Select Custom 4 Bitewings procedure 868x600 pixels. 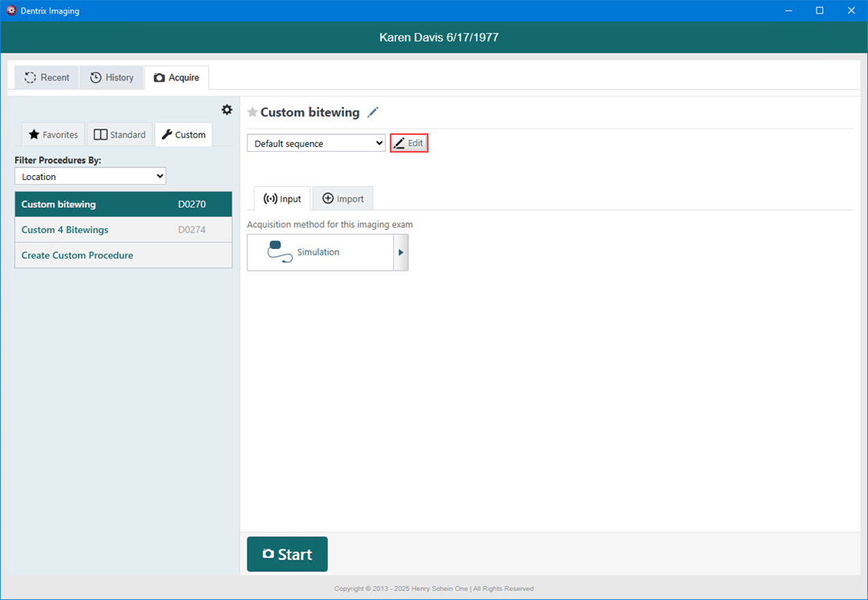pos(123,230)
